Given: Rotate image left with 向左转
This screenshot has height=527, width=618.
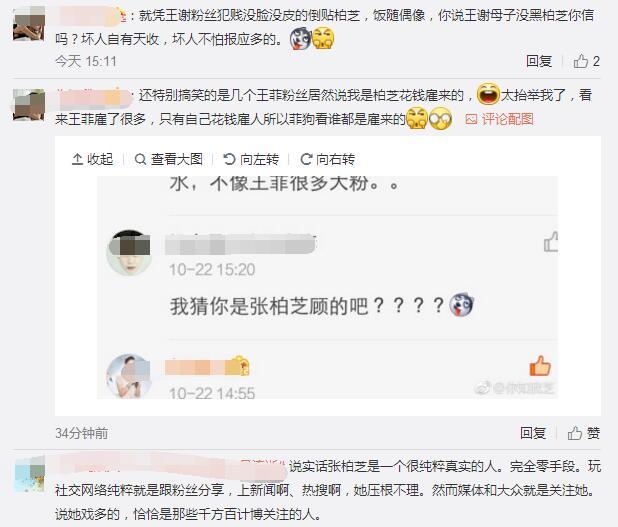Looking at the screenshot, I should 251,159.
